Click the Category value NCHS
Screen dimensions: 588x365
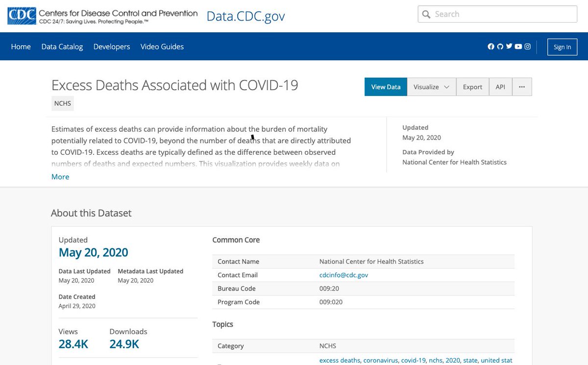(328, 346)
